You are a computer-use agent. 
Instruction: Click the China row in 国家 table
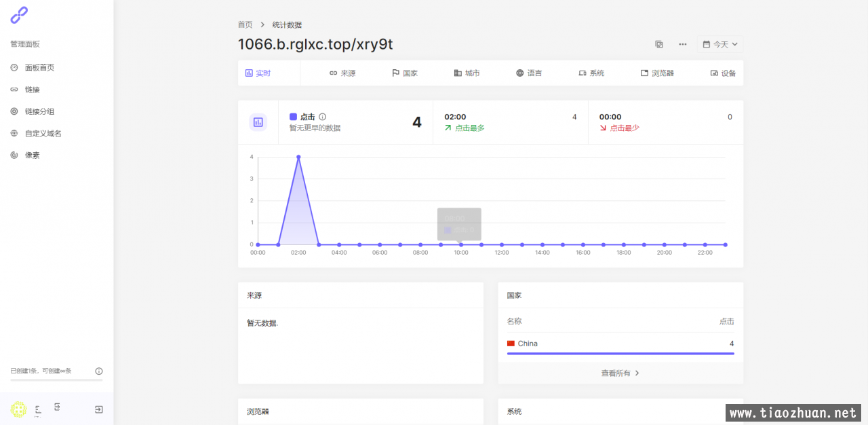point(620,344)
